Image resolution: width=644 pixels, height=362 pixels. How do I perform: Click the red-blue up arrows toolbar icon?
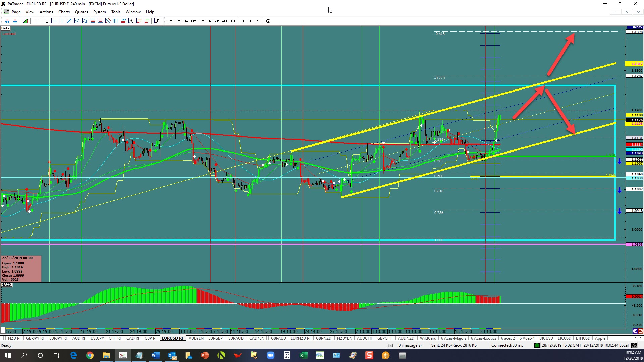pos(15,21)
